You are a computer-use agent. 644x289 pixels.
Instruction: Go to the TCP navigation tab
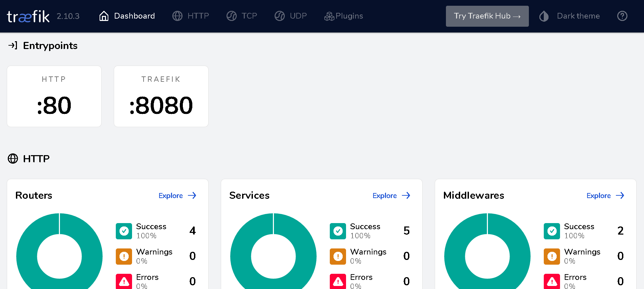coord(242,16)
